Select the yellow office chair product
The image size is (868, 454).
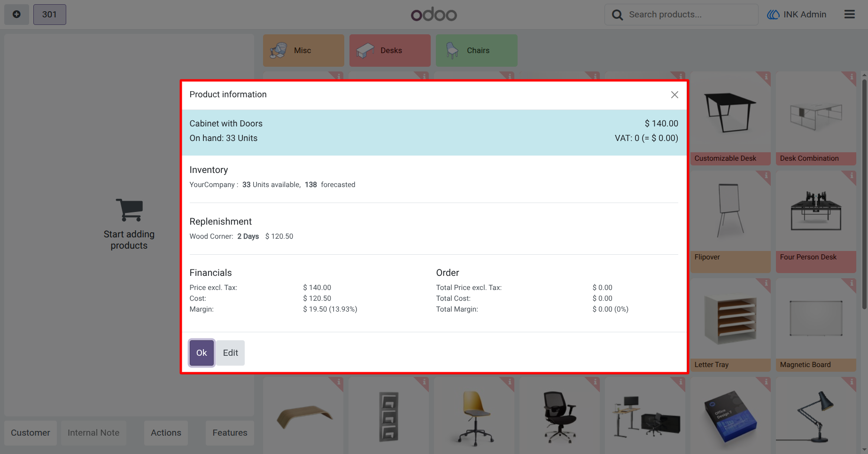point(474,416)
